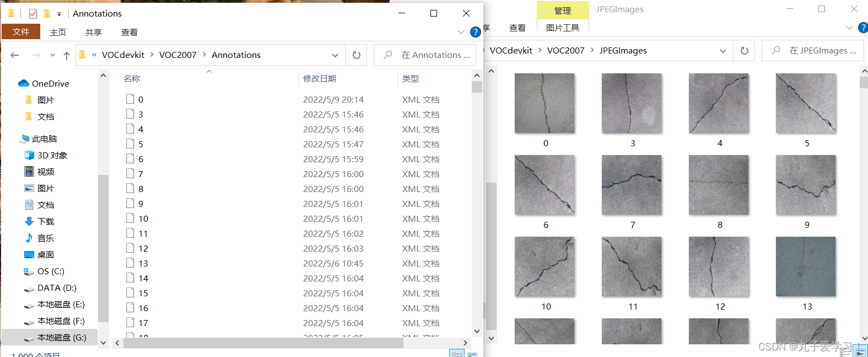
Task: Expand the VOC2007 breadcrumb chevron in Annotations
Action: [204, 55]
